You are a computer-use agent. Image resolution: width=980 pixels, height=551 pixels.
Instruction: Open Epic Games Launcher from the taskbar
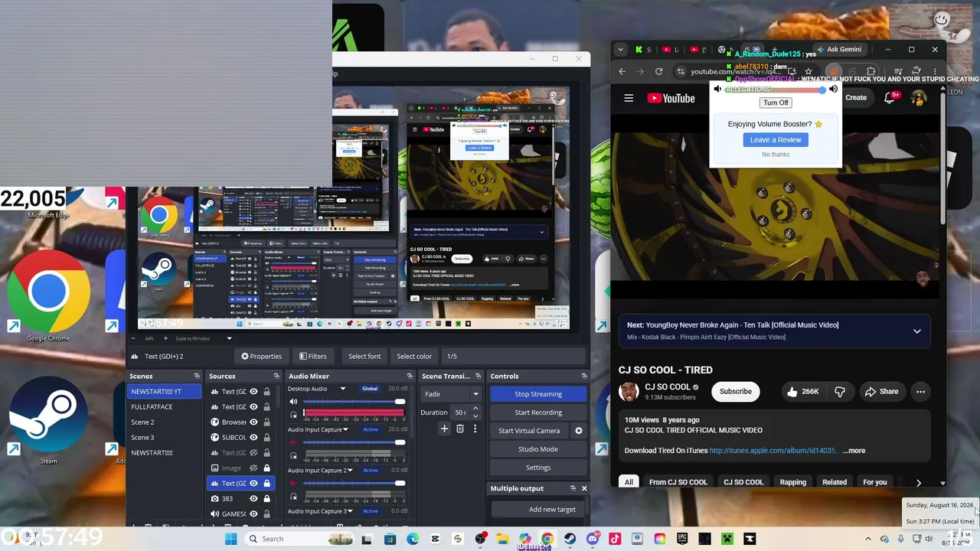tap(682, 539)
